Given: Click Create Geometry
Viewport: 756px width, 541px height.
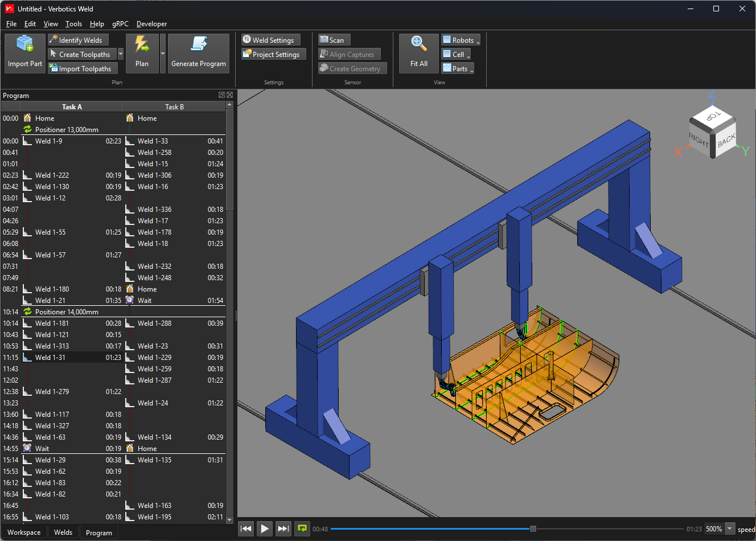Looking at the screenshot, I should click(x=352, y=68).
